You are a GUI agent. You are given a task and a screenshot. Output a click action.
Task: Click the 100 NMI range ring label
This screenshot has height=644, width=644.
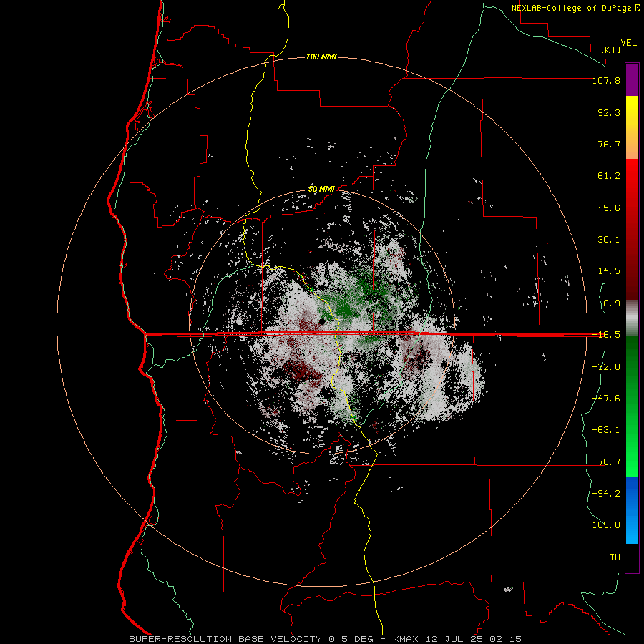(321, 57)
